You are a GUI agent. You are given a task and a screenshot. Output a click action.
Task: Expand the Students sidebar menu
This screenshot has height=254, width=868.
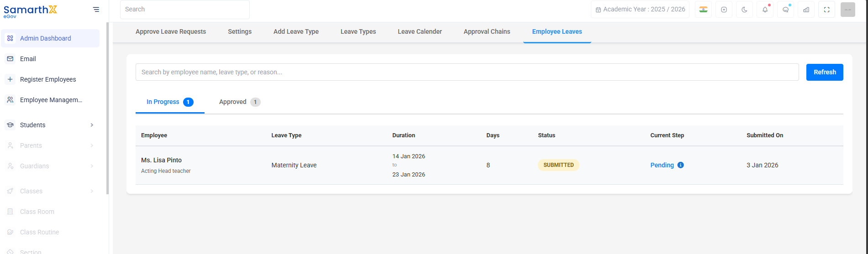point(50,125)
